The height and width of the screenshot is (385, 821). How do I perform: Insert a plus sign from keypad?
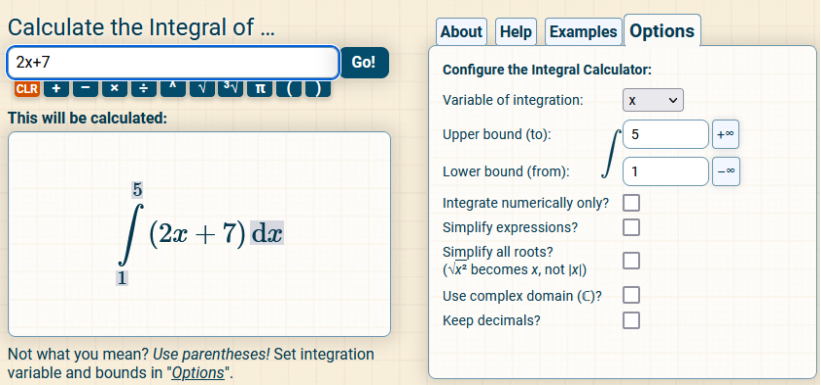pos(57,89)
